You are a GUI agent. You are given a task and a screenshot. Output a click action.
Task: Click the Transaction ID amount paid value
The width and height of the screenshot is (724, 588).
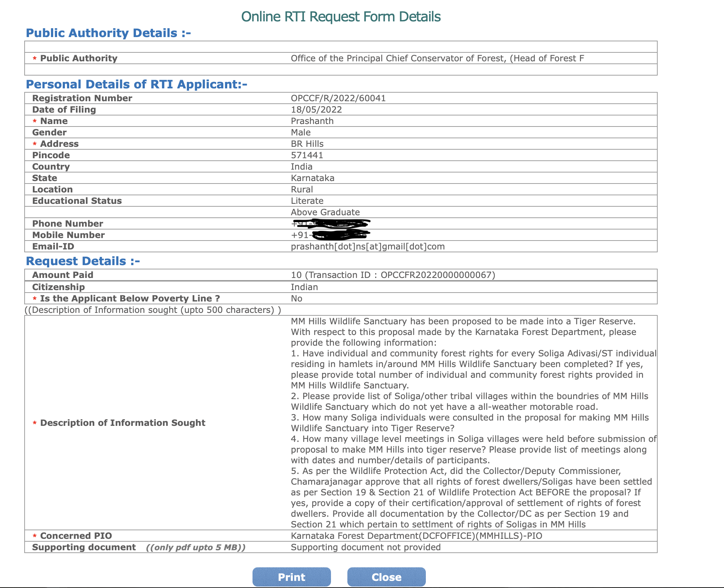tap(393, 275)
